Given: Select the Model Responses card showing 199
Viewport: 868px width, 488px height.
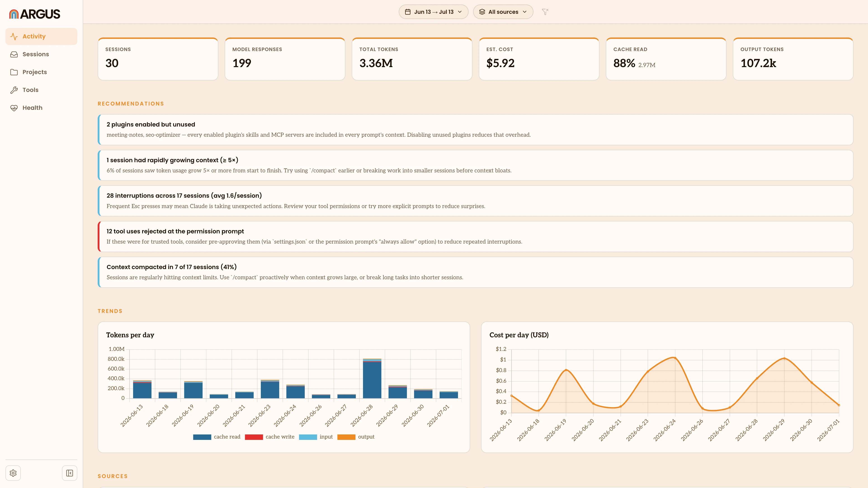Looking at the screenshot, I should coord(285,59).
